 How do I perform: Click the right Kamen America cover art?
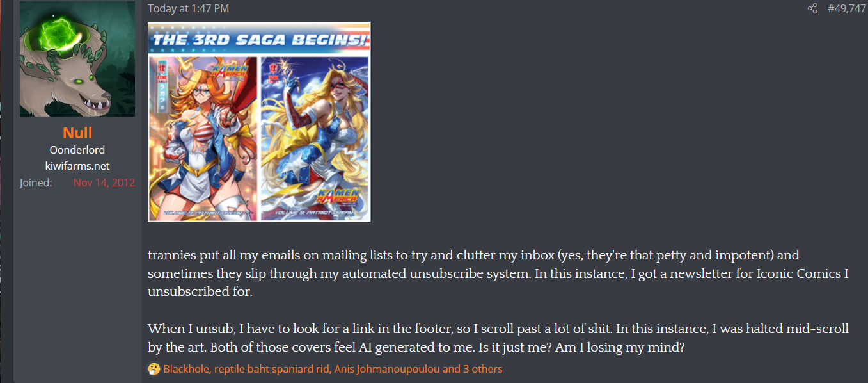[x=315, y=138]
